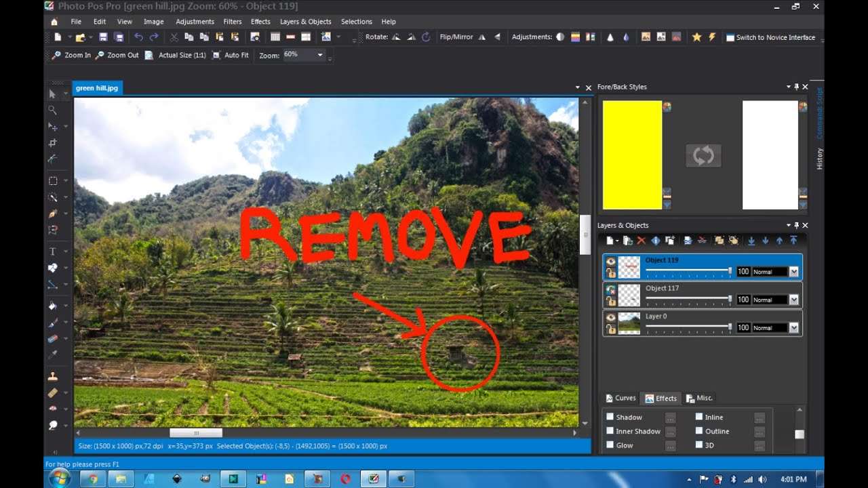Click the Zoom In button
Viewport: 868px width, 488px height.
(71, 55)
